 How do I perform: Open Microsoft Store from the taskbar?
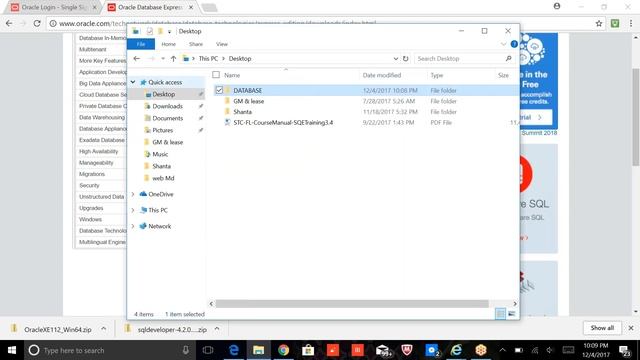click(308, 350)
